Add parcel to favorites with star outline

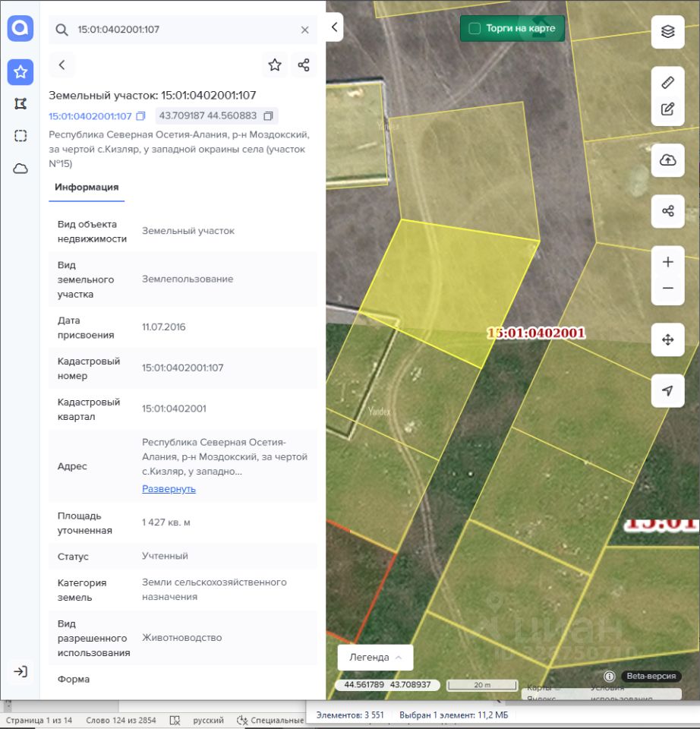click(x=275, y=65)
